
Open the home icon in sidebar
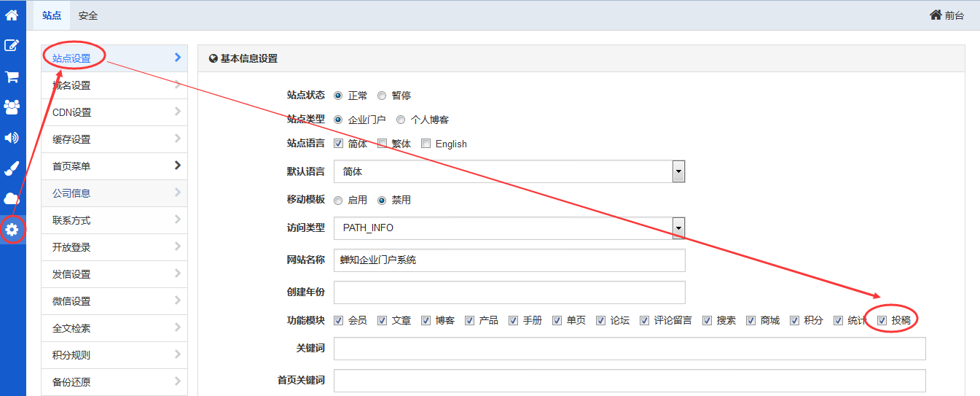[x=12, y=15]
